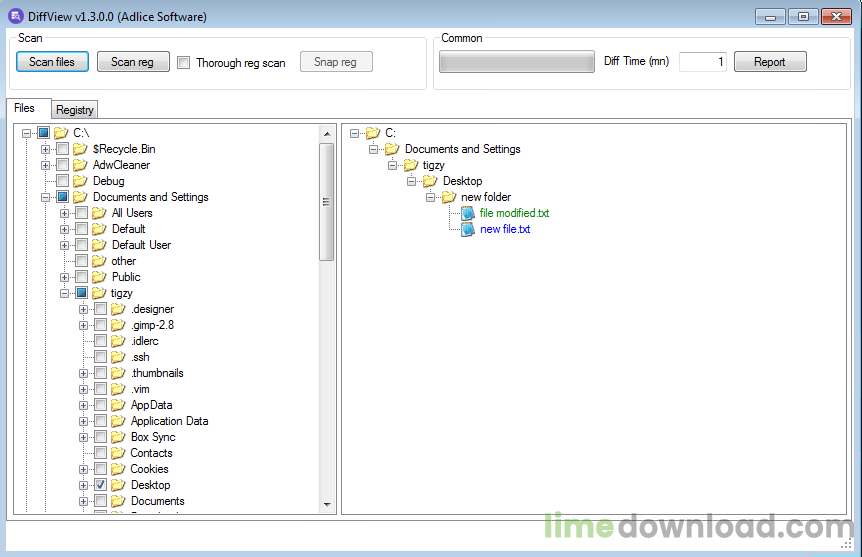Collapse the C:\ root node in left tree
The image size is (862, 557).
[x=26, y=133]
